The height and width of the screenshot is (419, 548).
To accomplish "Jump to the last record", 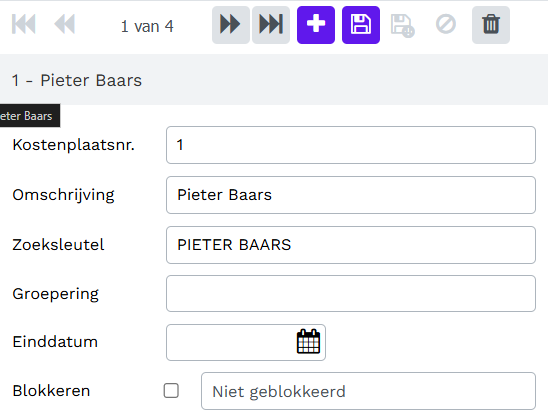I will [271, 25].
